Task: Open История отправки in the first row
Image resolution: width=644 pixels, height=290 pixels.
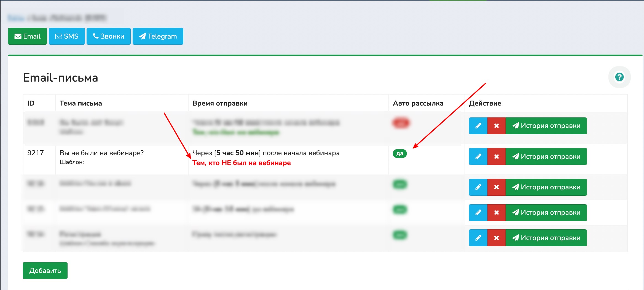Action: point(546,126)
